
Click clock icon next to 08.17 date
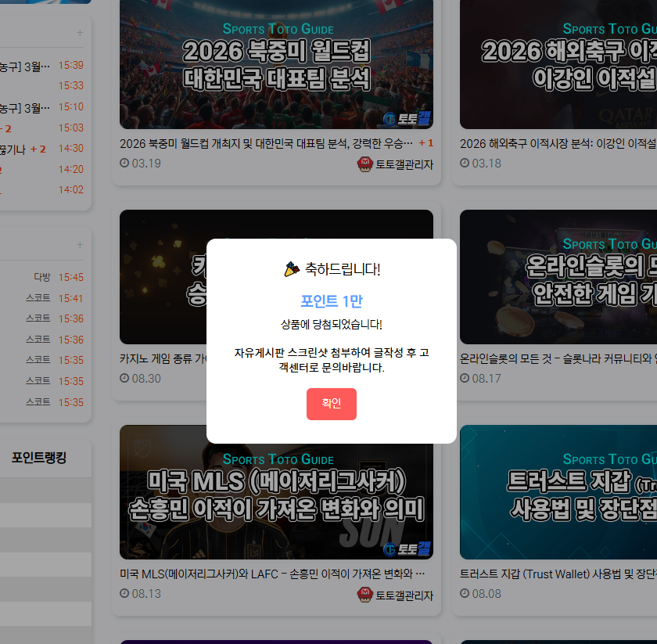pyautogui.click(x=465, y=378)
